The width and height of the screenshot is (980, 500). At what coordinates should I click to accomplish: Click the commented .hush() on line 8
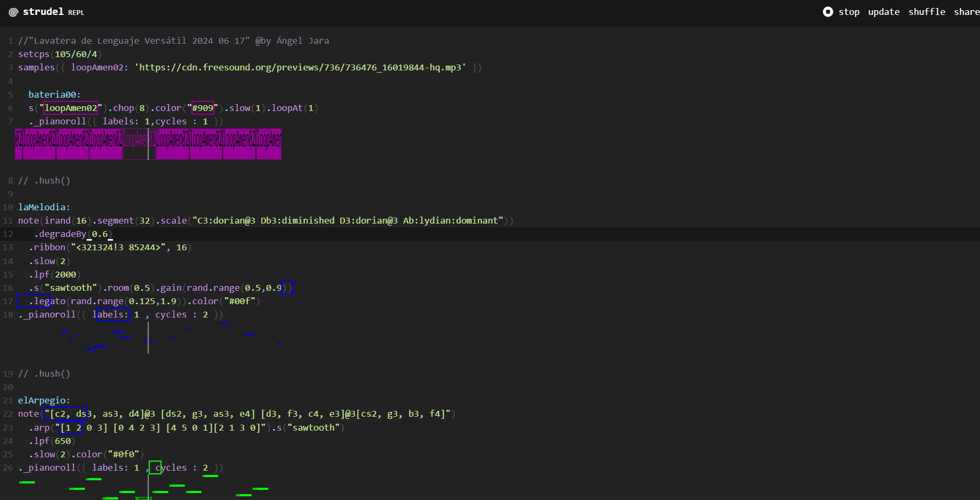pos(44,180)
